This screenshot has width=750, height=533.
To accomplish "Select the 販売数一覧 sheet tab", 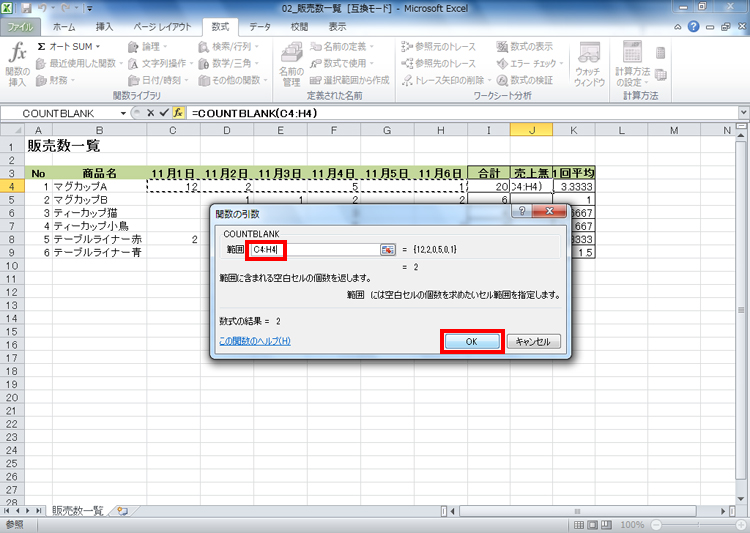I will click(77, 511).
